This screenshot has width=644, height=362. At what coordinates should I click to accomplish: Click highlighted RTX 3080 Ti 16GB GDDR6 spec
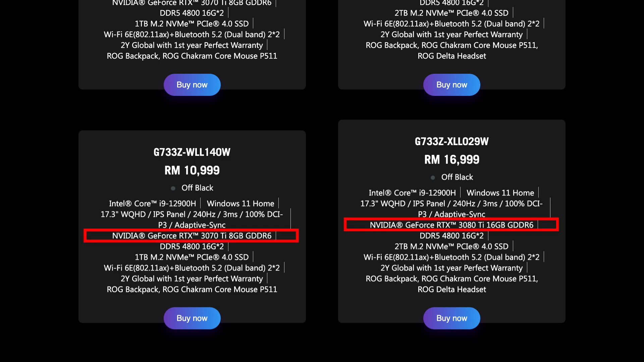(451, 225)
